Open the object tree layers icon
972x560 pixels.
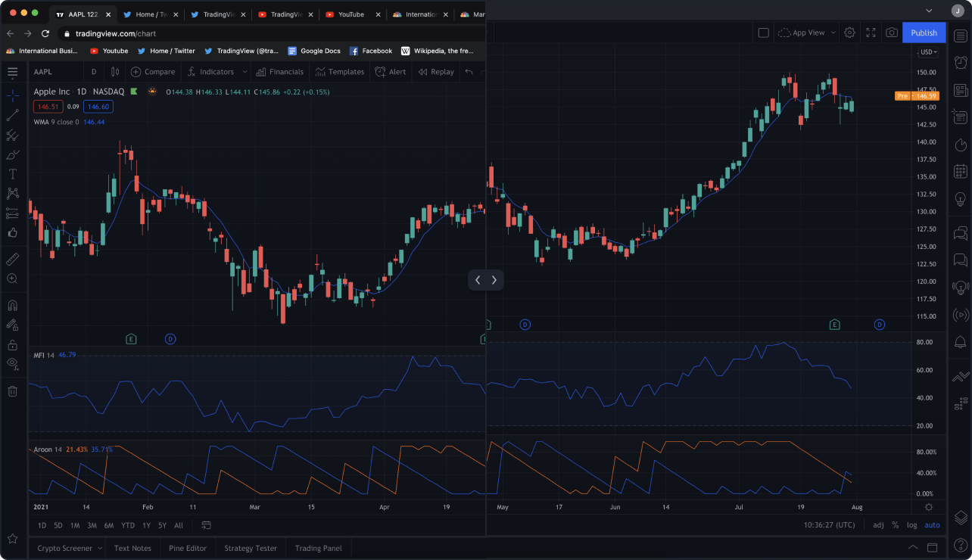click(960, 518)
